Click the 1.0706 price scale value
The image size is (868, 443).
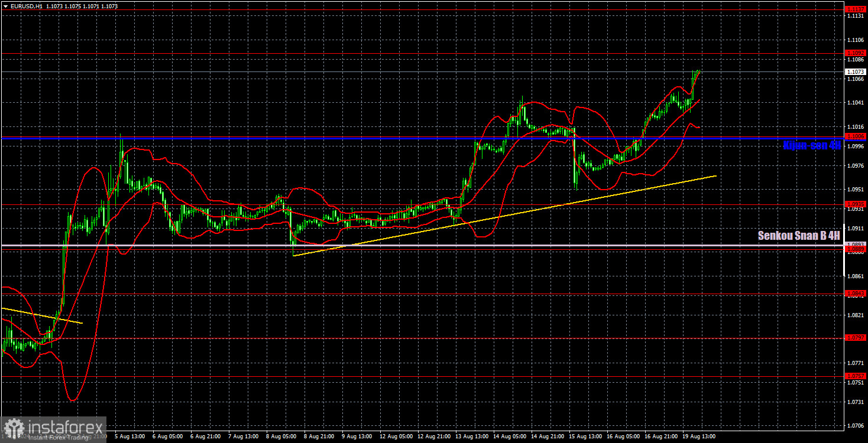pyautogui.click(x=856, y=425)
